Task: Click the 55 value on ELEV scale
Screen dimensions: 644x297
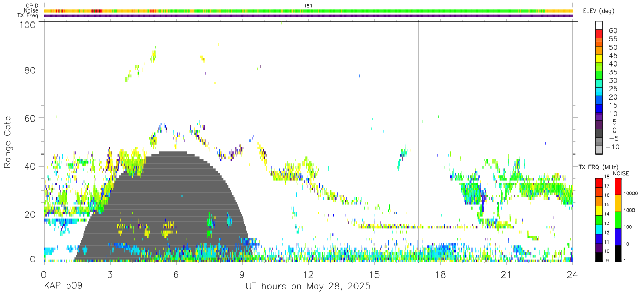Action: click(613, 39)
